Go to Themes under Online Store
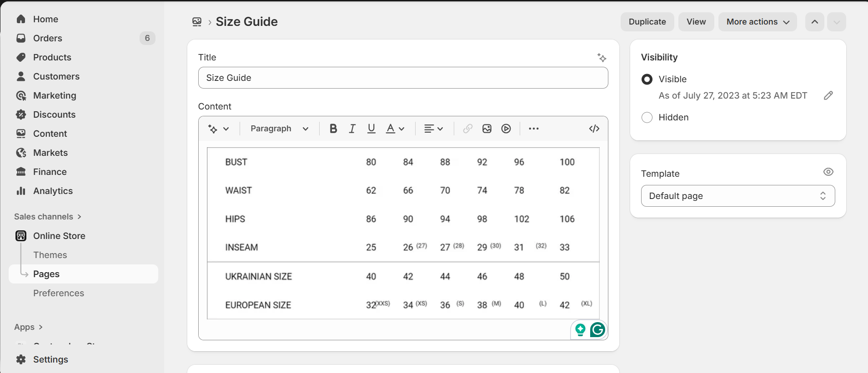Screen dimensions: 868x373 [x=50, y=255]
